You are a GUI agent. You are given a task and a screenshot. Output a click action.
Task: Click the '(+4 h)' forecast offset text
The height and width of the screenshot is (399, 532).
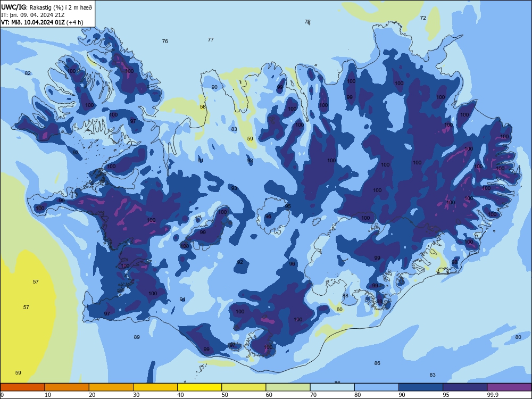pos(74,22)
